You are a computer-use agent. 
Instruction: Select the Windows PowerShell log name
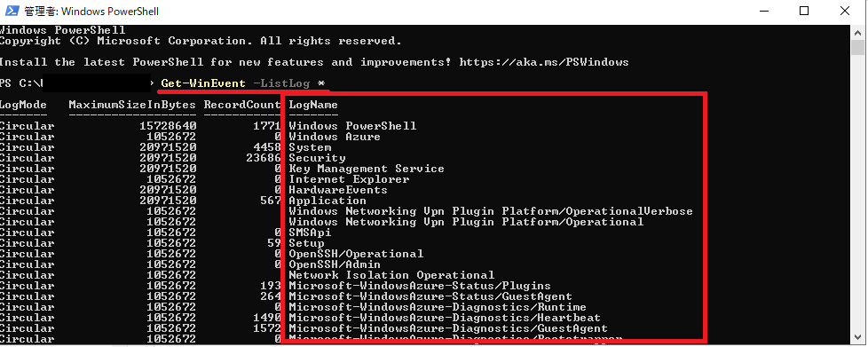coord(352,126)
